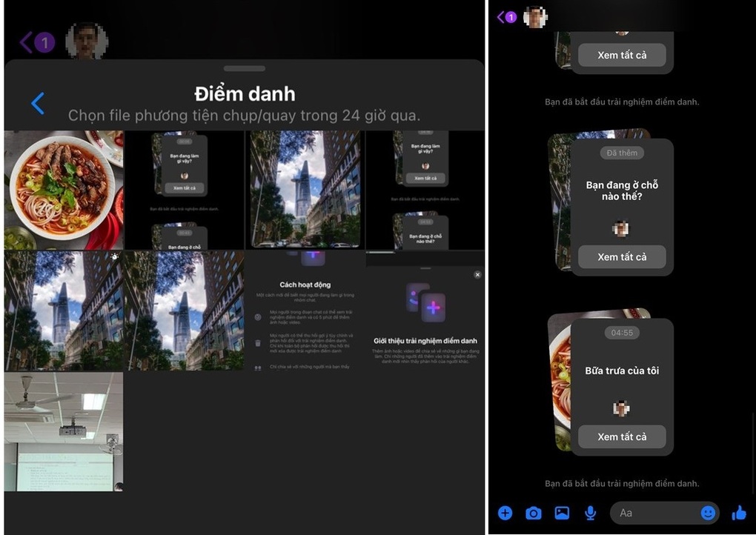Open the emoji picker smiley icon
756x535 pixels.
pyautogui.click(x=708, y=513)
